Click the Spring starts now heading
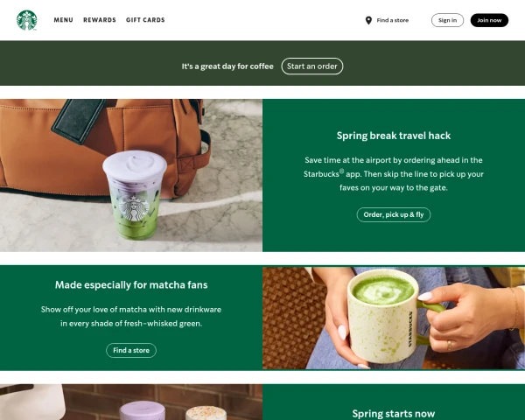 [394, 414]
